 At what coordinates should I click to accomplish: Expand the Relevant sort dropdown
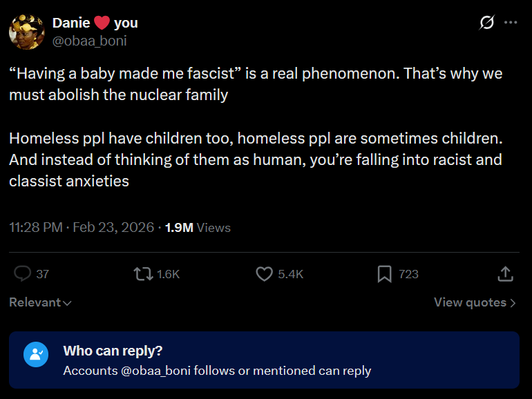click(40, 302)
